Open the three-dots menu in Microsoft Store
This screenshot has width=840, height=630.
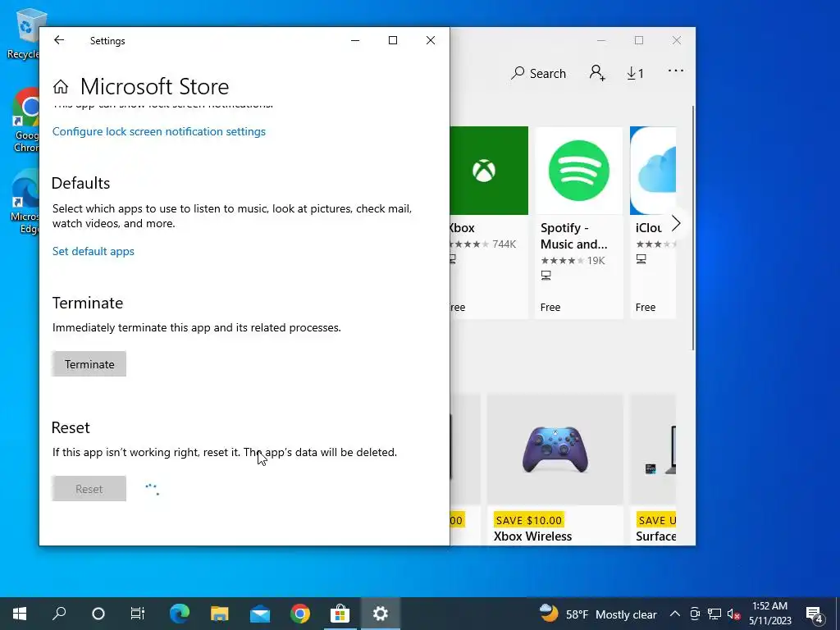tap(676, 71)
